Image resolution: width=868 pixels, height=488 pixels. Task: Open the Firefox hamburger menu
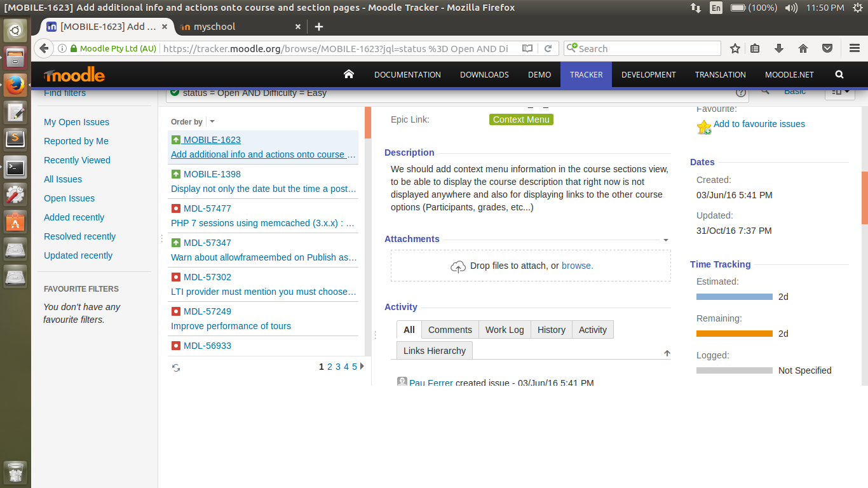[855, 48]
